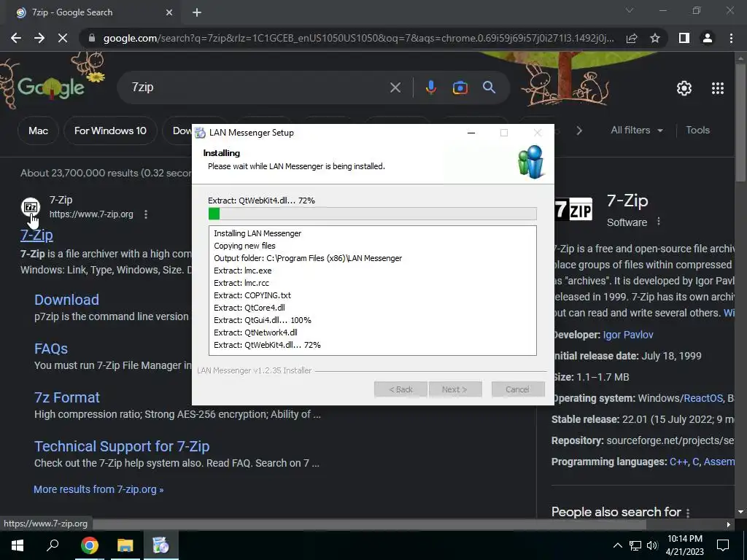The image size is (747, 560).
Task: Click the Back button in installer
Action: tap(400, 389)
